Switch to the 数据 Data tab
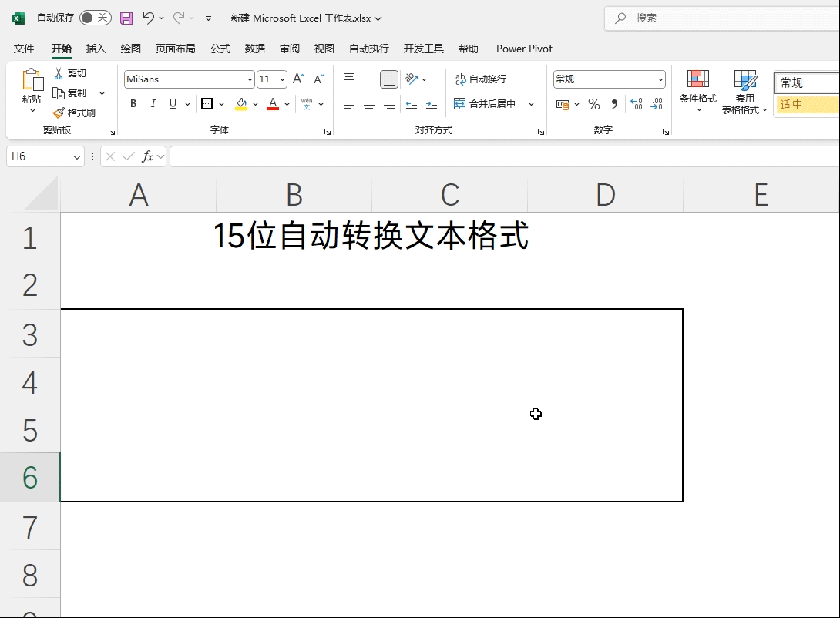Image resolution: width=840 pixels, height=618 pixels. pyautogui.click(x=255, y=49)
